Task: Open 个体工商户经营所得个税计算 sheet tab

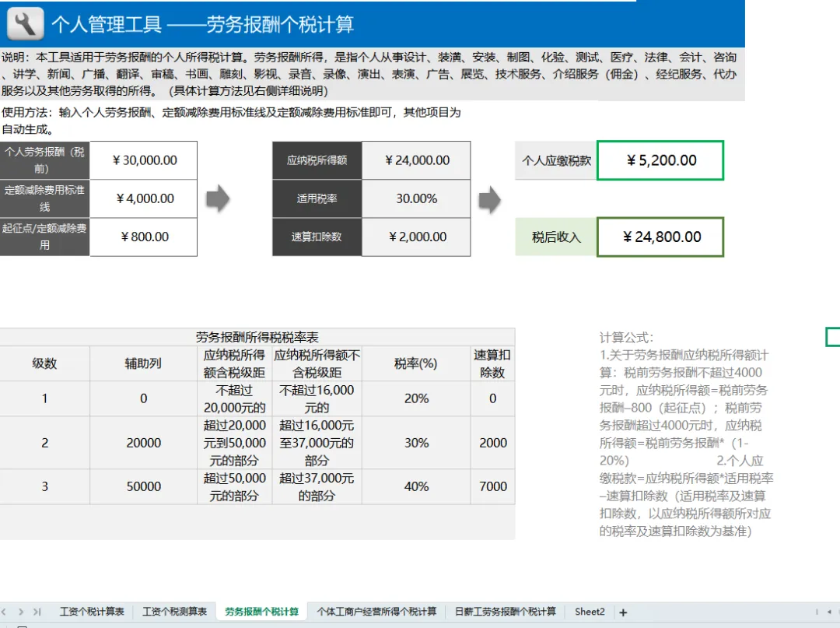Action: 376,612
